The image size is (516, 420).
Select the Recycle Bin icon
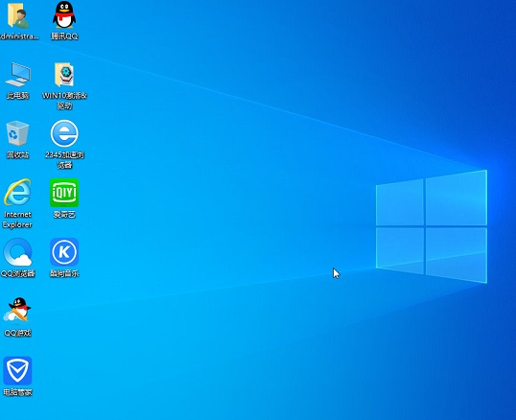click(x=17, y=133)
